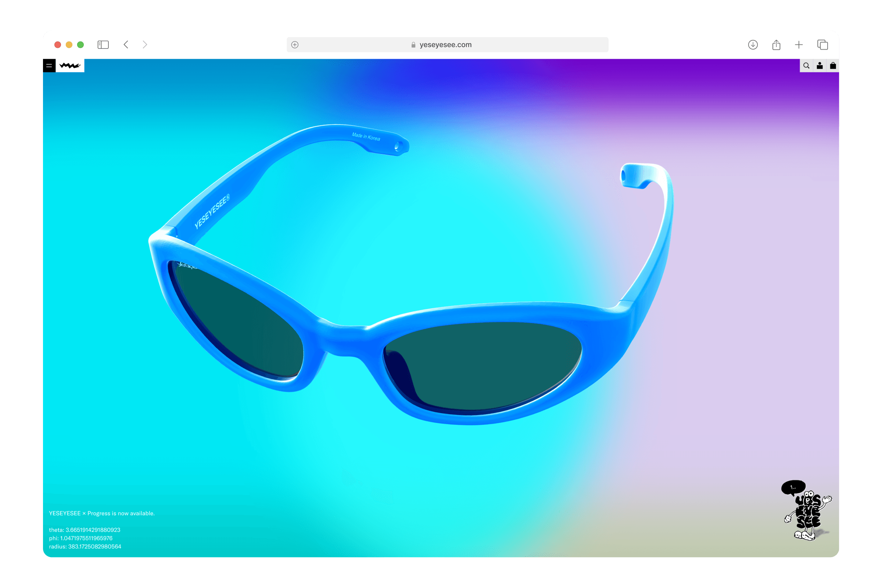The width and height of the screenshot is (882, 588).
Task: Show the tab overview
Action: pyautogui.click(x=822, y=44)
